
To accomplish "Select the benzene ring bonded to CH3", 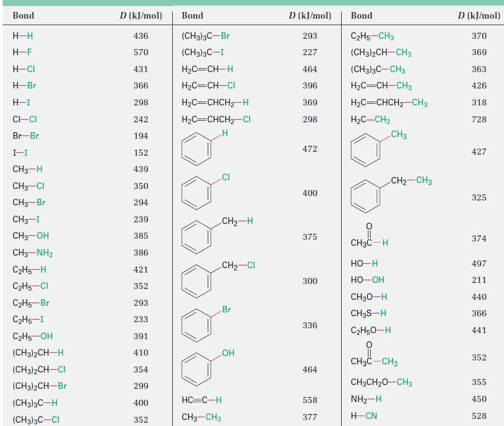I will [x=365, y=149].
